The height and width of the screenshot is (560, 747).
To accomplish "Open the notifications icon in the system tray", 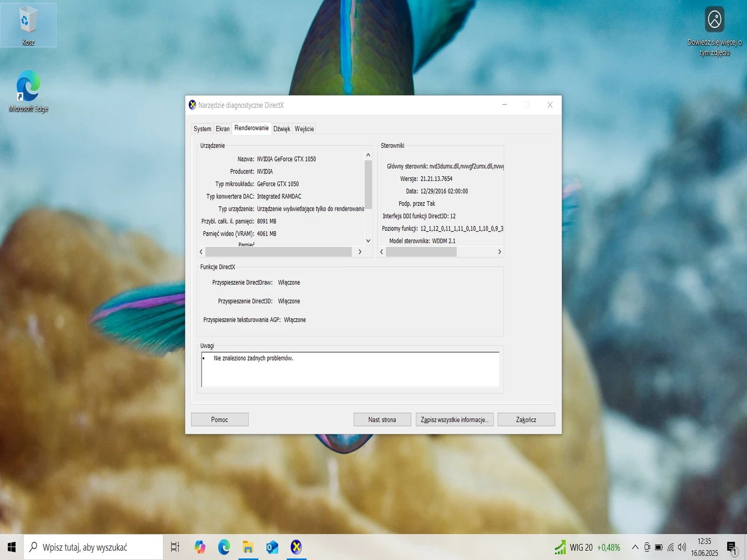I will [x=731, y=547].
